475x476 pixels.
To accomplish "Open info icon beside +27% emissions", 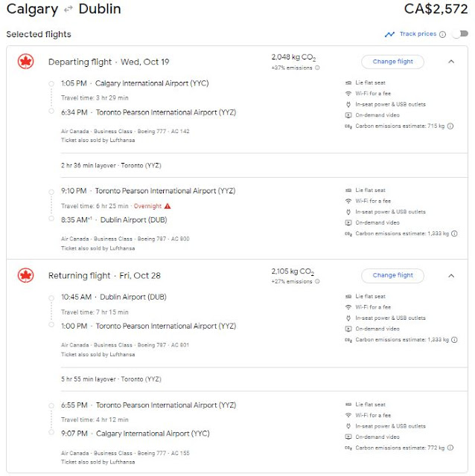I will (317, 281).
